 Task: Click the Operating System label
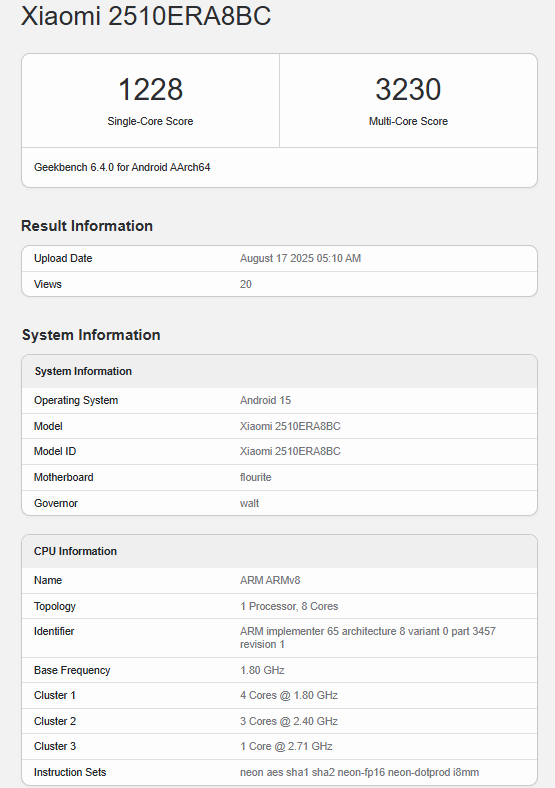(76, 401)
